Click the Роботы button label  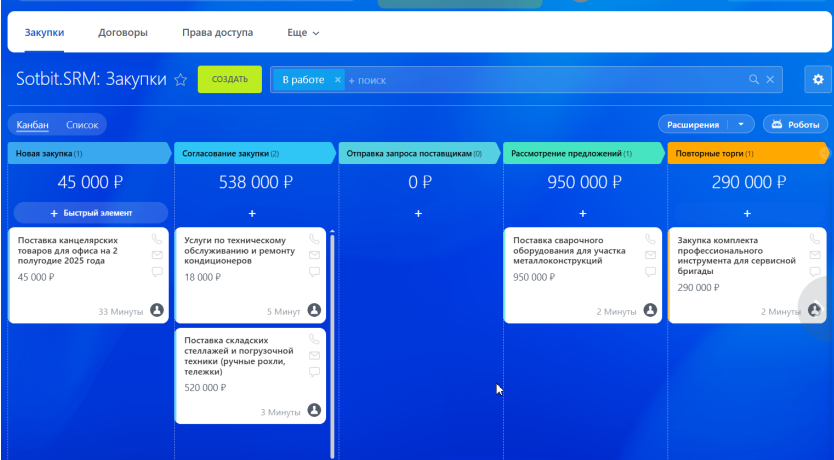click(804, 124)
